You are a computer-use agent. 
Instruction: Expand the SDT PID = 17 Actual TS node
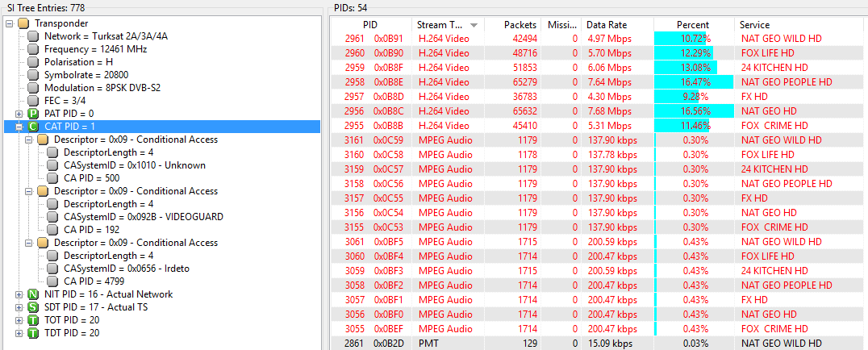coord(19,307)
